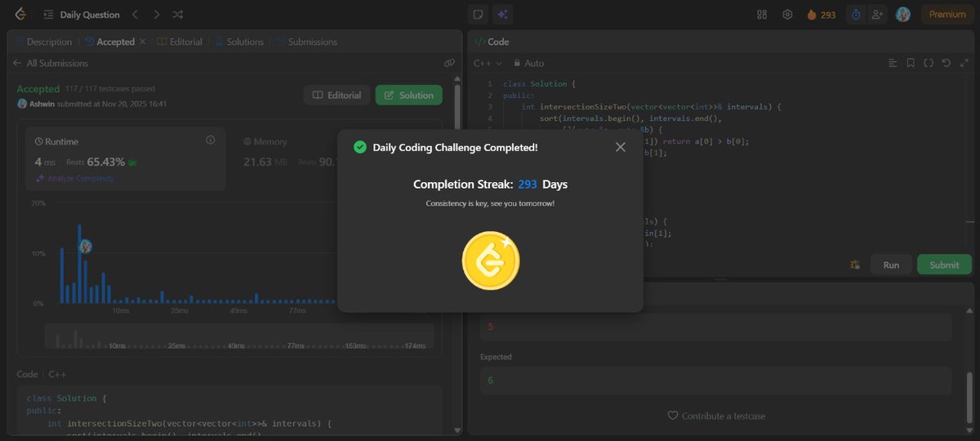Open the Daily Question problem list
Viewport: 980px width, 441px height.
[82, 15]
